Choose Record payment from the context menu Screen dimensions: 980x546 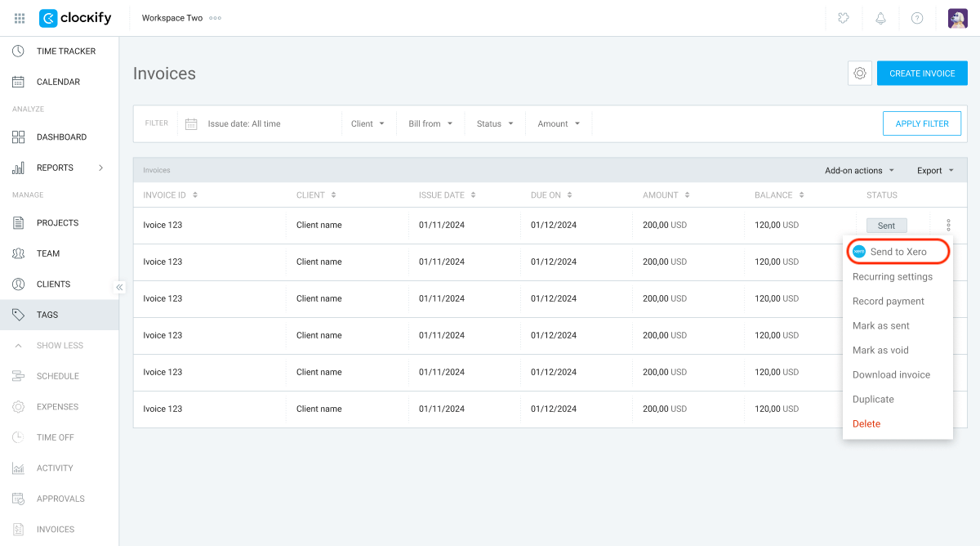coord(888,301)
